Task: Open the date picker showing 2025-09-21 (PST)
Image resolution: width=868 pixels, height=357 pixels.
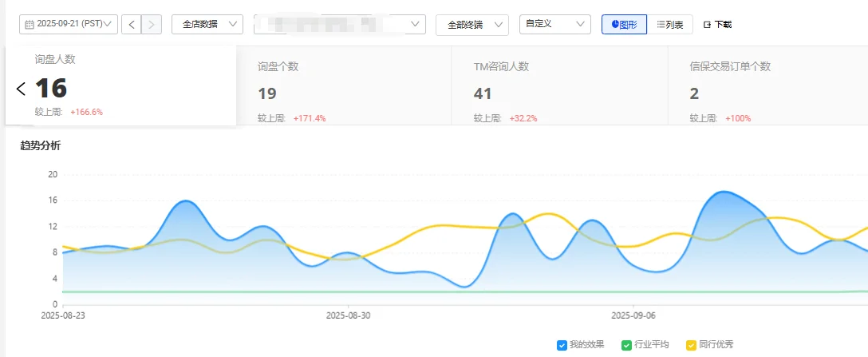Action: 69,25
